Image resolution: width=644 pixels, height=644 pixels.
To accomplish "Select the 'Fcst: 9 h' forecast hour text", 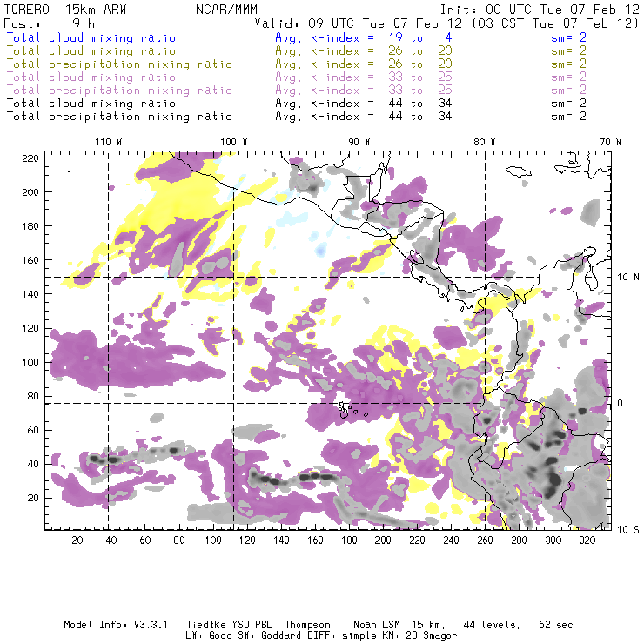I will (50, 23).
